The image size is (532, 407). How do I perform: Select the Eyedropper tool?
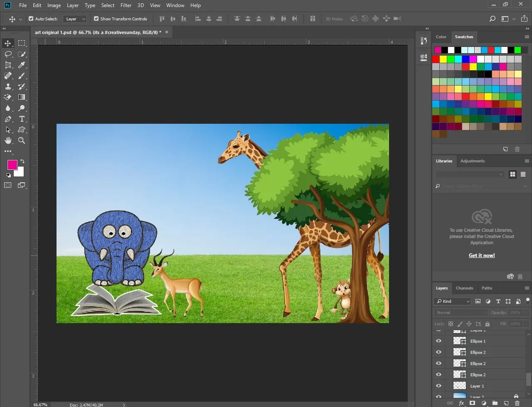click(22, 65)
